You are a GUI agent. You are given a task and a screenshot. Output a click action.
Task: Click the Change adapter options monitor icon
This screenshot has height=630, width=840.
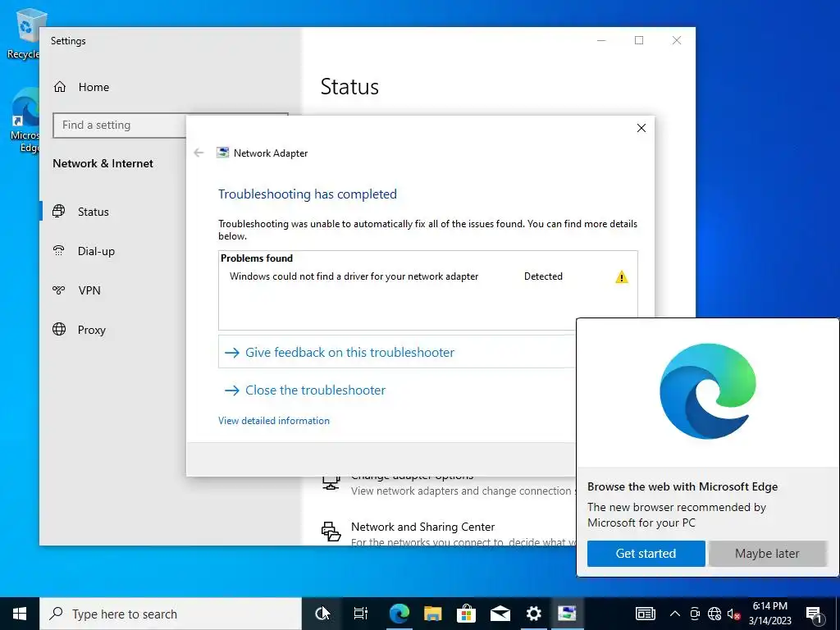click(x=331, y=482)
